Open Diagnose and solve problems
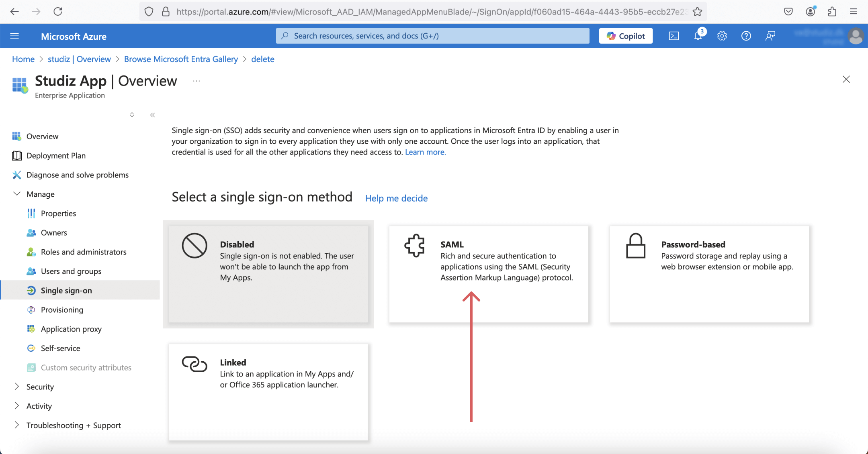 click(x=80, y=175)
